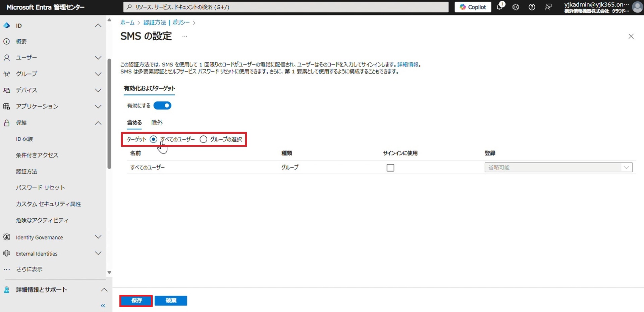Click the resource search field
The image size is (644, 312).
click(x=285, y=7)
